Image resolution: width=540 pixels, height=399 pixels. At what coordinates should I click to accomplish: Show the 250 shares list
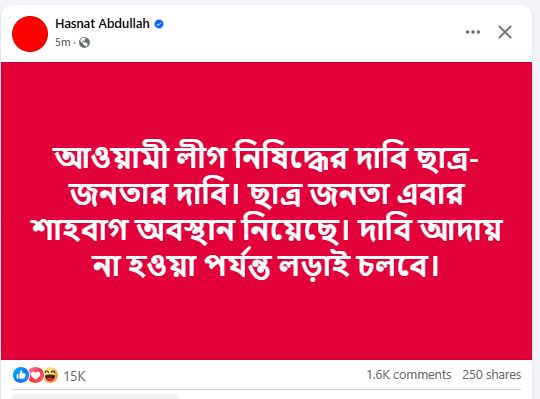point(491,375)
